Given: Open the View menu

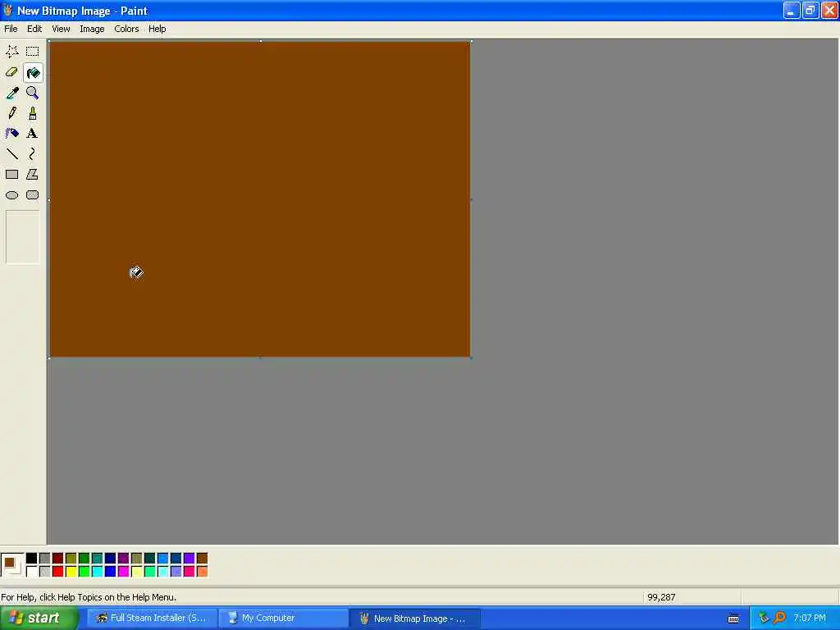Looking at the screenshot, I should [61, 29].
